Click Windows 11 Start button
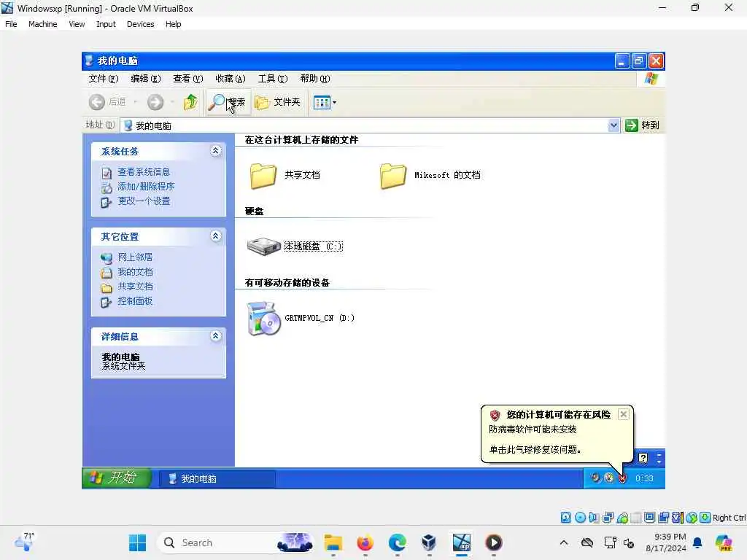The image size is (747, 560). pyautogui.click(x=137, y=542)
